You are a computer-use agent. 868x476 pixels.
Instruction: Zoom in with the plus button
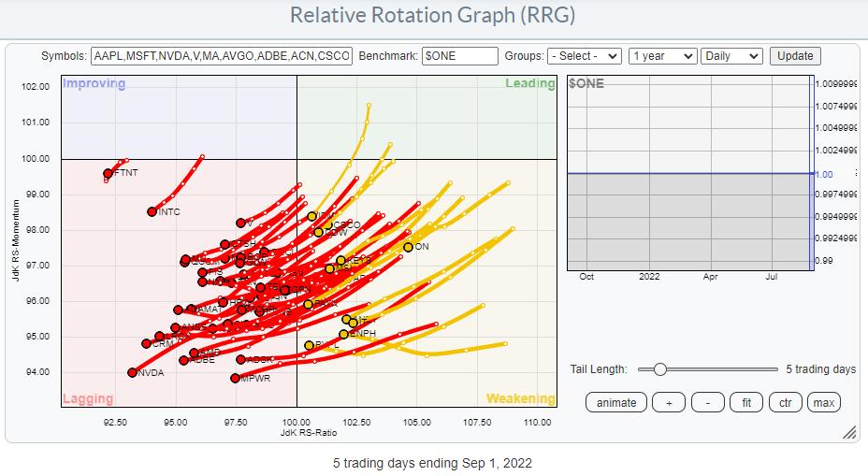[x=669, y=403]
